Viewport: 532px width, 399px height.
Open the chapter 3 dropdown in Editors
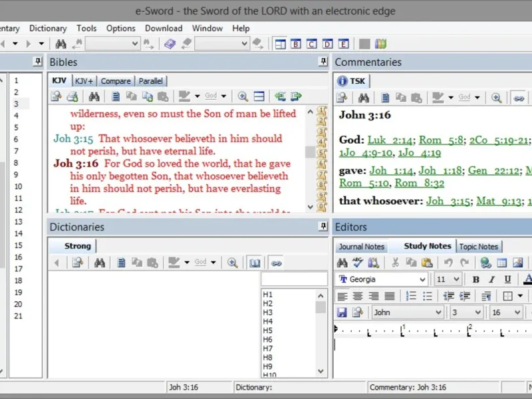477,313
